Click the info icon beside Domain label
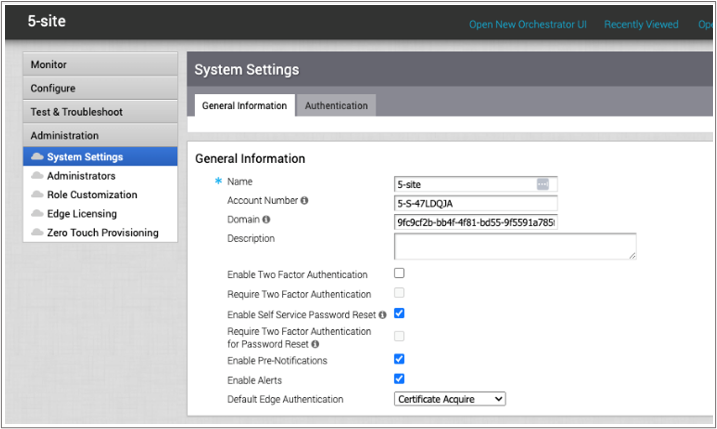Screen dimensions: 717x429 pos(266,219)
